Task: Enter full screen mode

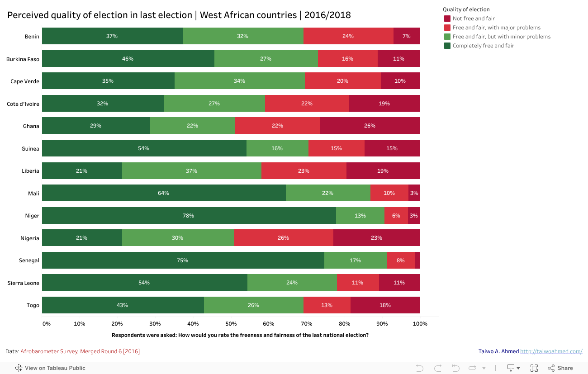Action: click(534, 368)
